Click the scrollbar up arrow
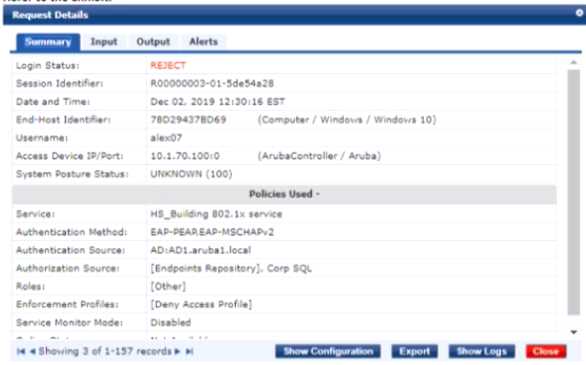Viewport: 586px width, 365px height. tap(574, 63)
